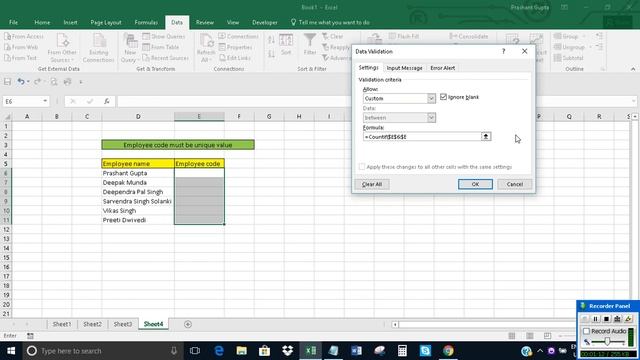Select column header D
Screen dimensions: 640x360
(x=138, y=117)
